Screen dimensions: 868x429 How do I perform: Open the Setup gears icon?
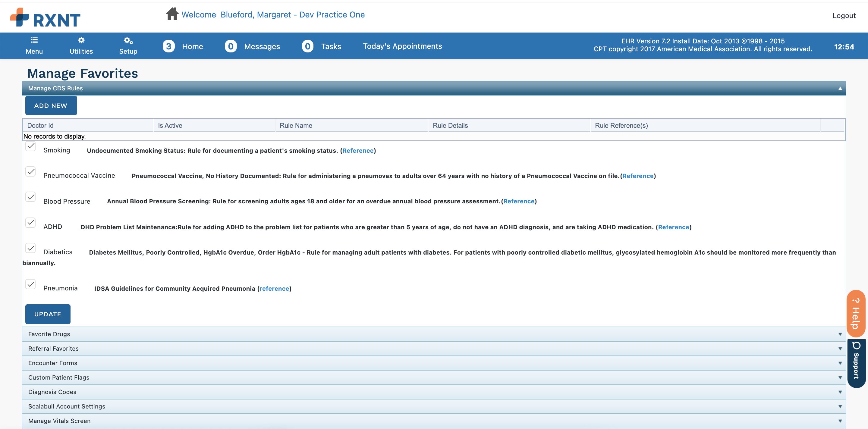[128, 41]
